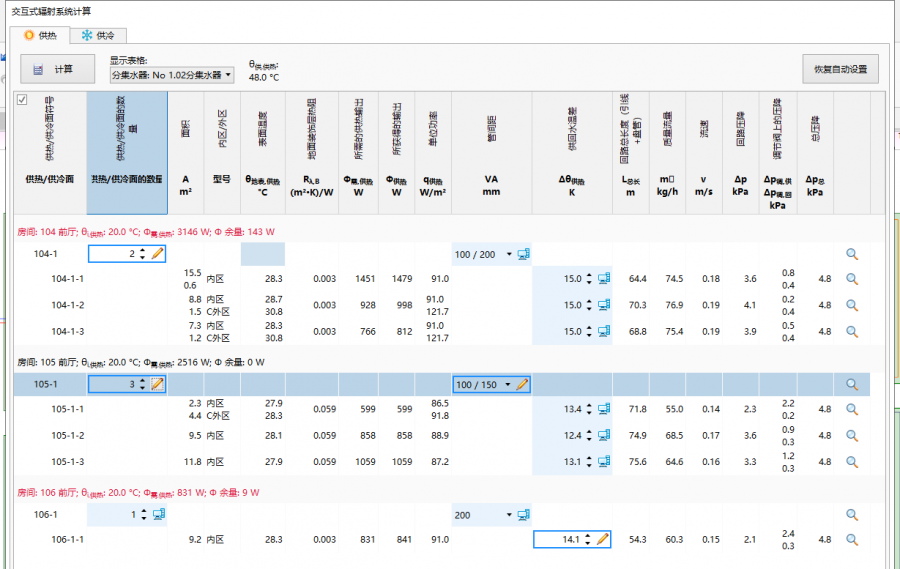Click the 恢复自动设置 button
This screenshot has width=900, height=569.
click(x=840, y=69)
